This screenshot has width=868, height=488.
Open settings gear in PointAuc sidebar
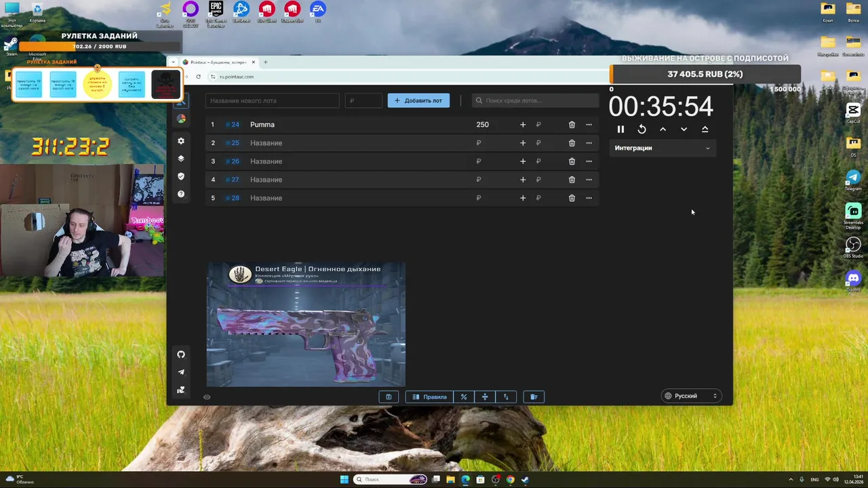(181, 141)
